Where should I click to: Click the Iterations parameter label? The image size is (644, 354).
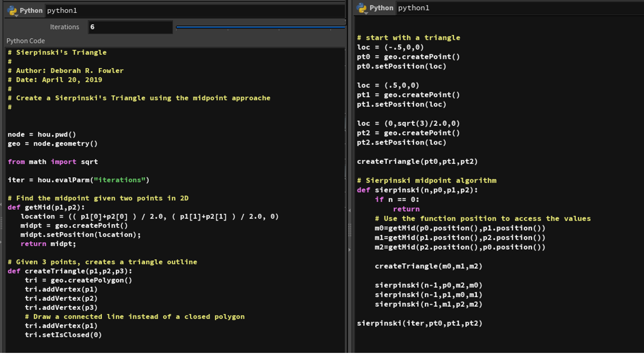point(64,27)
